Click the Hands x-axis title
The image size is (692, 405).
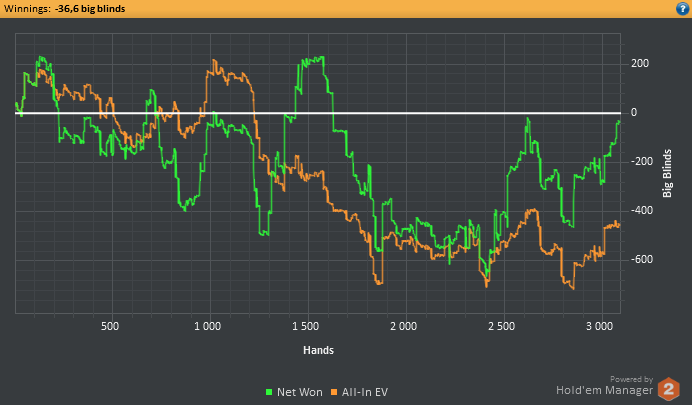pos(318,350)
